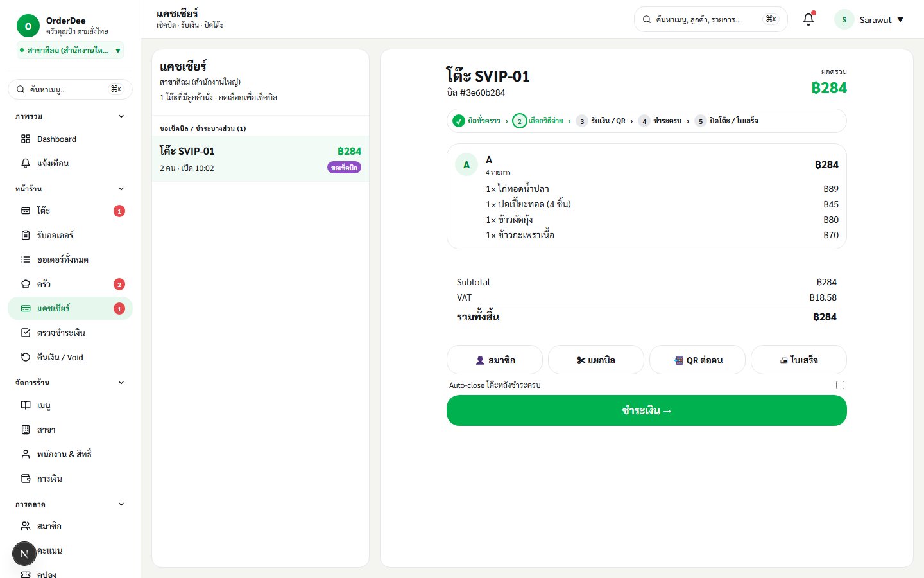Click the QR ต่อคน button
The height and width of the screenshot is (578, 924).
point(697,360)
